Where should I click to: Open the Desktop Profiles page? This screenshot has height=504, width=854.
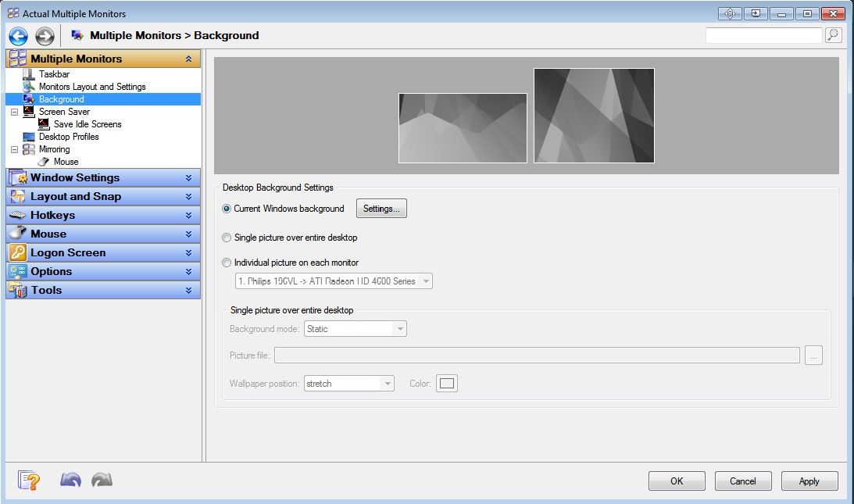(69, 137)
